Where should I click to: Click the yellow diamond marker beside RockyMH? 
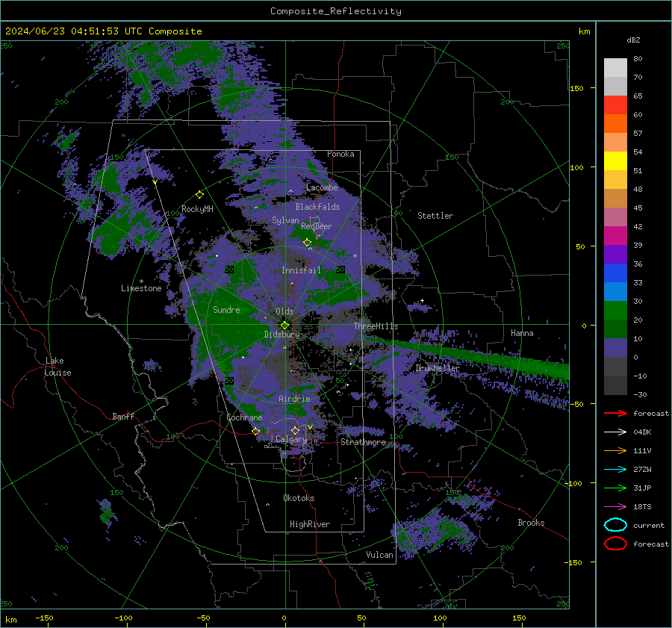tap(199, 195)
